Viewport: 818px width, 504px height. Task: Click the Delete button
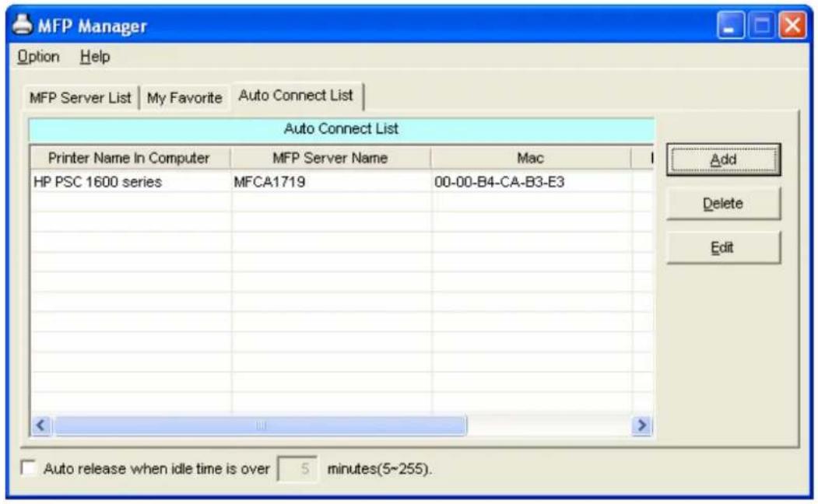point(723,203)
